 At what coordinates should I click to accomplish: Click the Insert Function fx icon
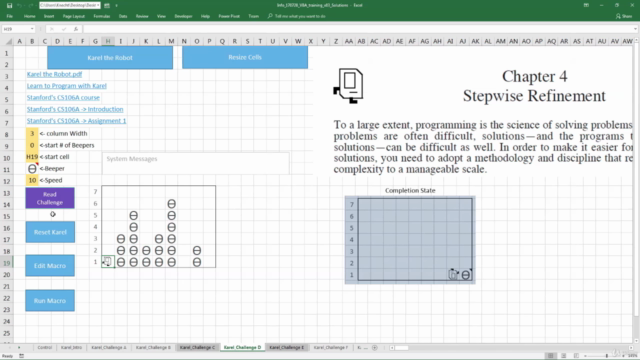click(x=76, y=29)
